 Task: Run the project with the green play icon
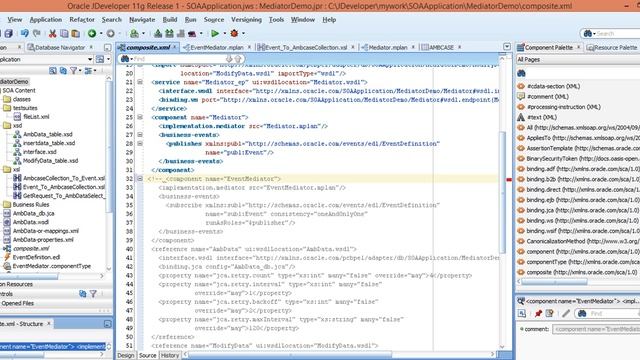pyautogui.click(x=215, y=33)
